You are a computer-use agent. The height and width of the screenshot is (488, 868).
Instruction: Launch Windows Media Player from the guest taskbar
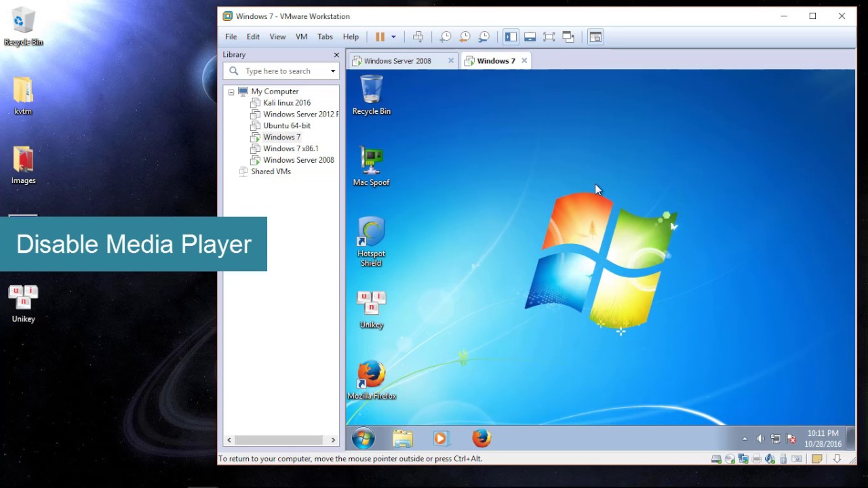pos(441,439)
